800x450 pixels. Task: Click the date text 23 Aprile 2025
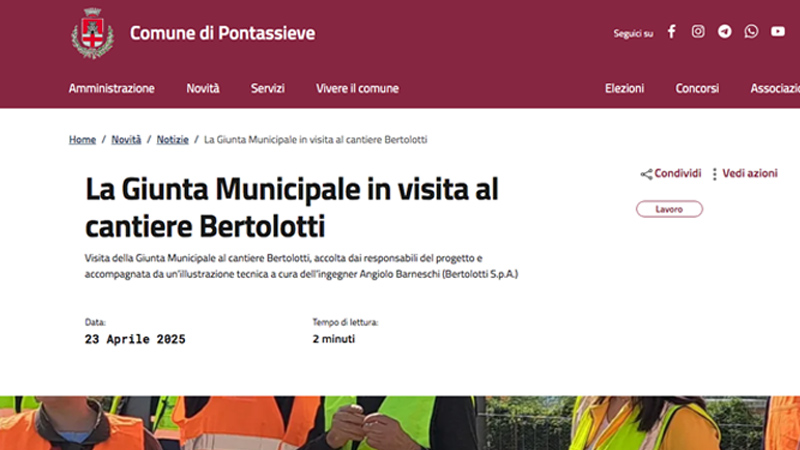pyautogui.click(x=135, y=339)
